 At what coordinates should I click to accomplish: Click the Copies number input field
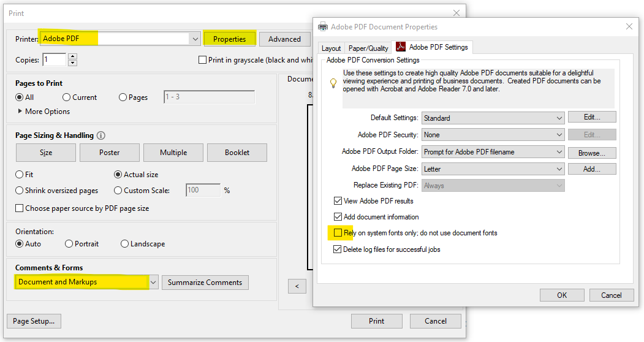click(54, 60)
